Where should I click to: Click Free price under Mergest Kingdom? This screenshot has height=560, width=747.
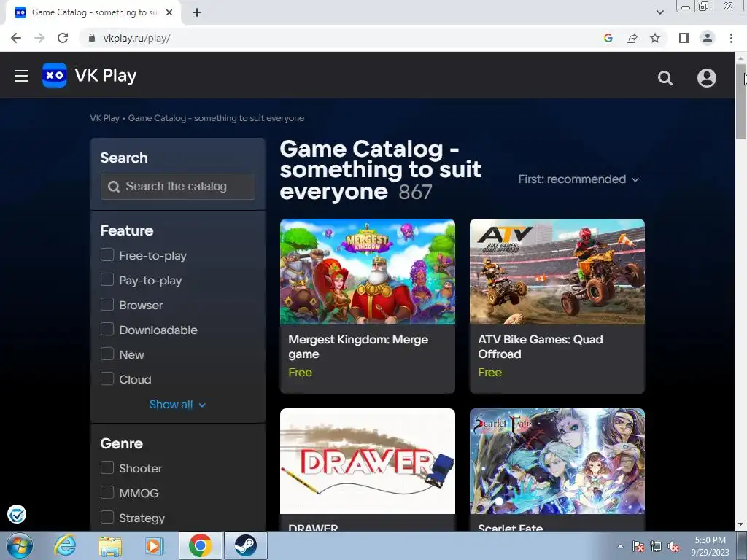[300, 373]
